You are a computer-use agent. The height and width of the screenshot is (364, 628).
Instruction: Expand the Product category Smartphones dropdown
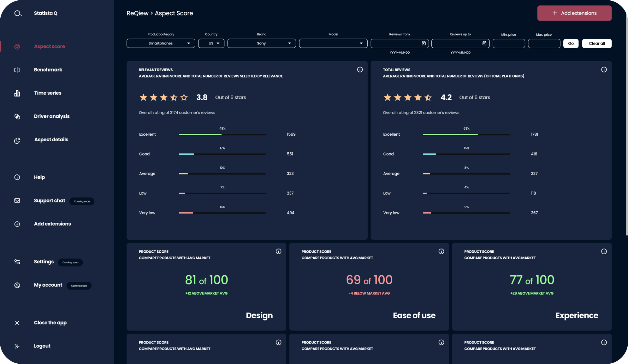pyautogui.click(x=161, y=43)
